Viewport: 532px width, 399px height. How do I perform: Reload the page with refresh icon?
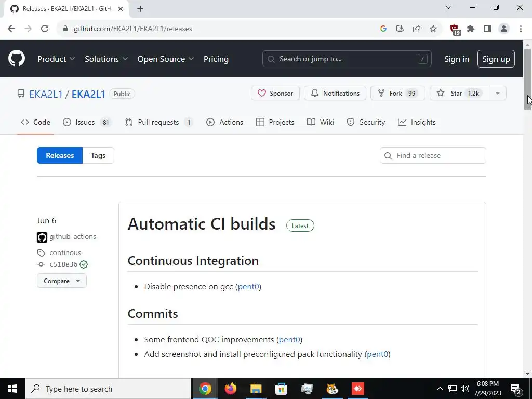tap(45, 29)
